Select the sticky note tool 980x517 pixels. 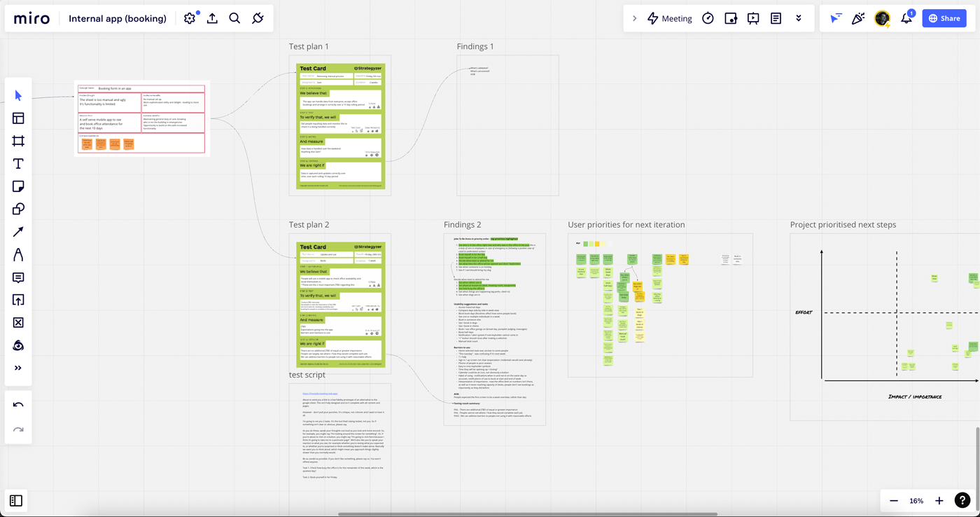18,186
